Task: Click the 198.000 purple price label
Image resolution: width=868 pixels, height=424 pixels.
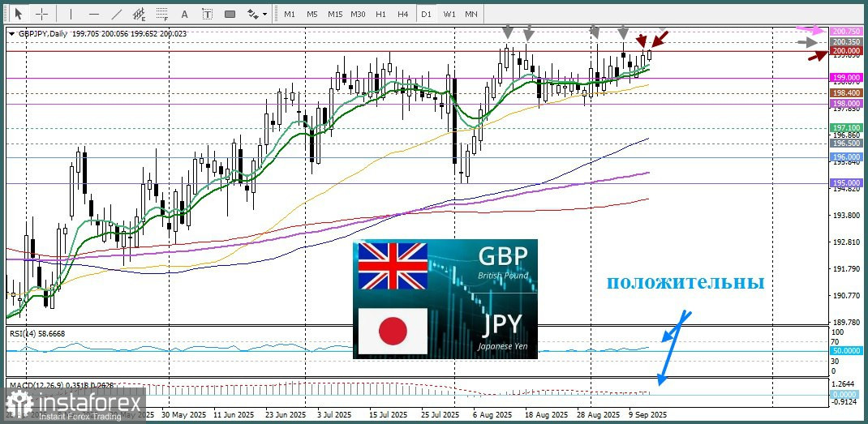Action: coord(846,104)
